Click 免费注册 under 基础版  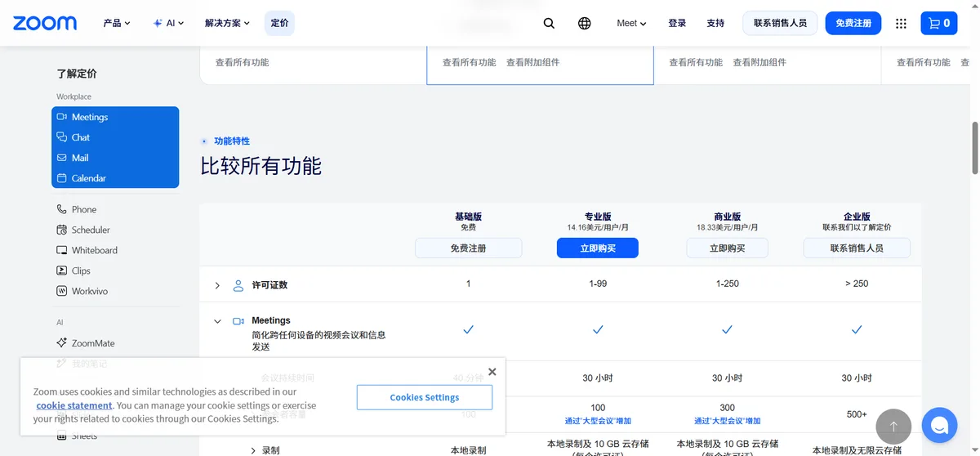tap(468, 248)
